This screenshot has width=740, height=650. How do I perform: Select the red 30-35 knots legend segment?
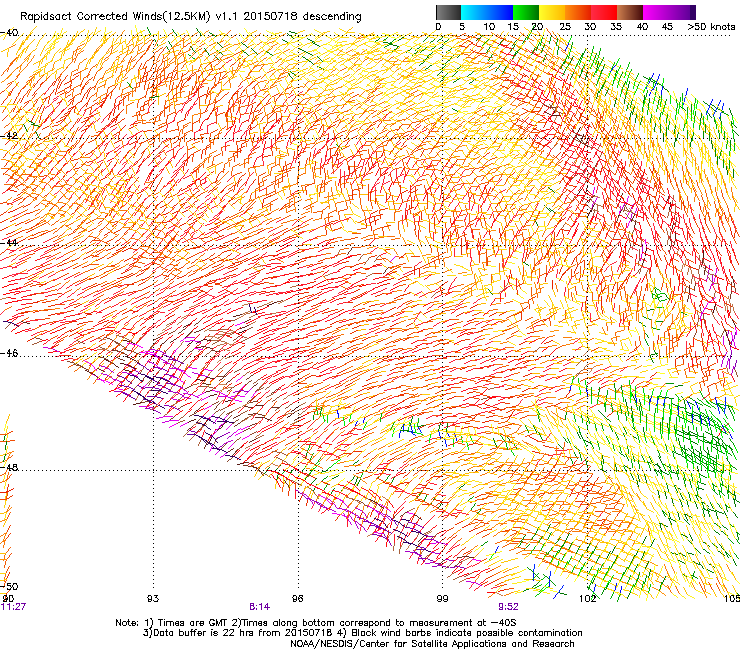[604, 12]
